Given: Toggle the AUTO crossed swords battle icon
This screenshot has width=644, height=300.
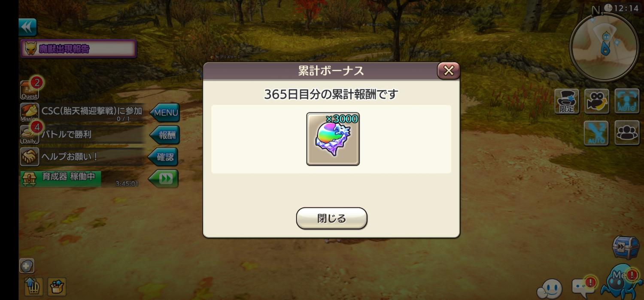Looking at the screenshot, I should pos(596,133).
